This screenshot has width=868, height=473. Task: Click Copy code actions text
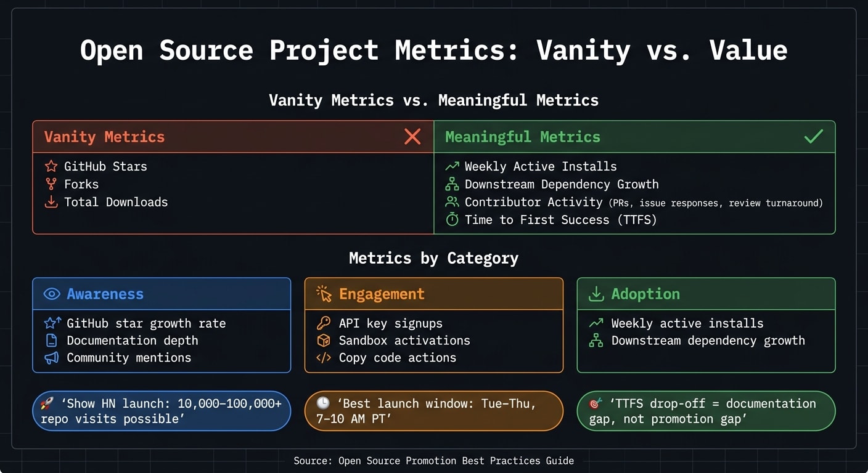[x=398, y=358]
